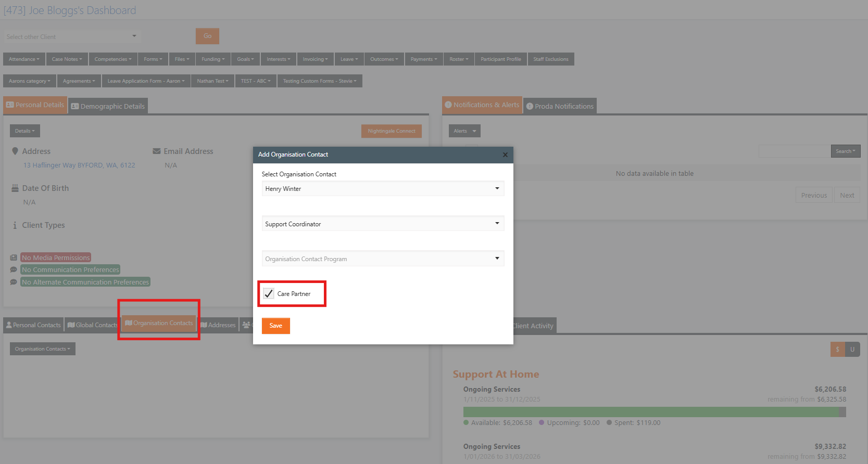The height and width of the screenshot is (464, 868).
Task: Expand the Agreements menu
Action: (x=79, y=81)
